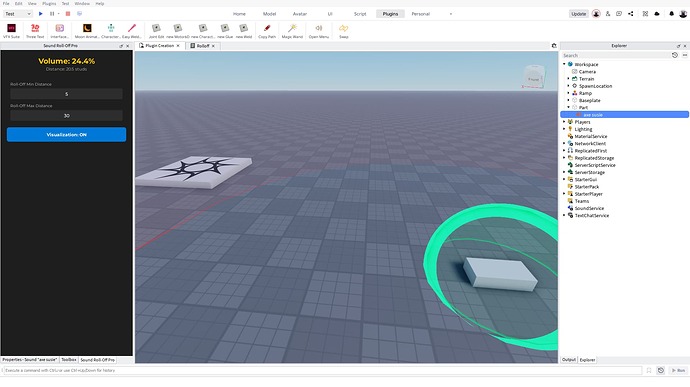Select the Easy Weld tool
Image resolution: width=690 pixels, height=387 pixels.
coord(132,31)
